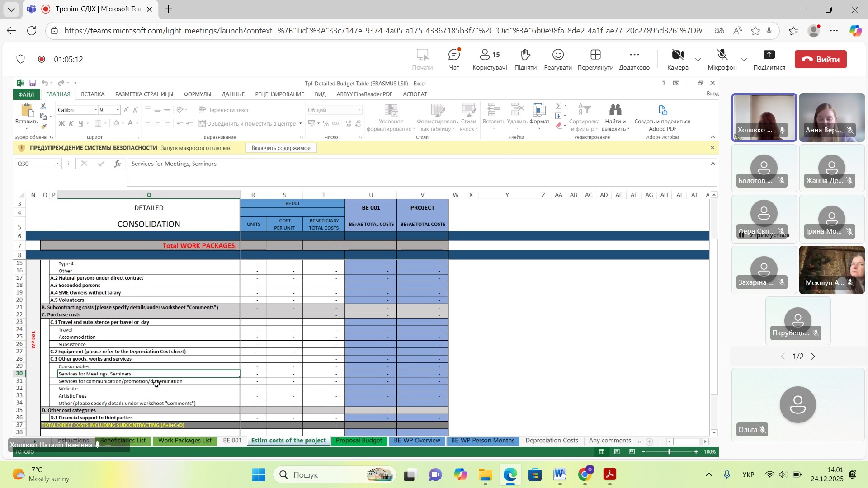Switch to the Тренінг ЄДІХ browser tab
Viewport: 868px width, 488px height.
coord(98,9)
